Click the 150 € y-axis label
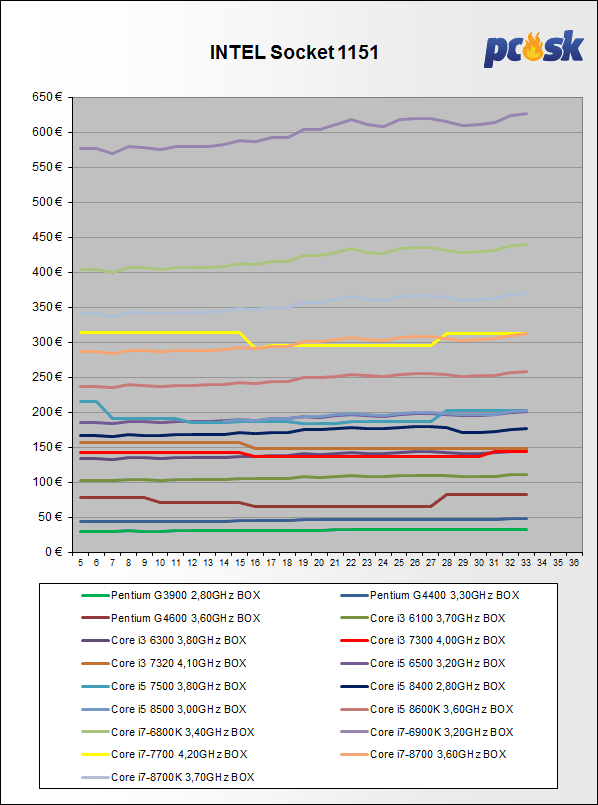 [x=47, y=447]
